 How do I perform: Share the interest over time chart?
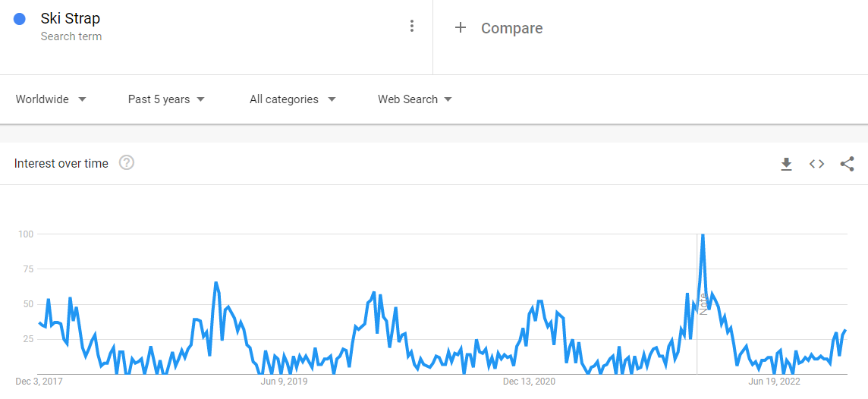848,164
